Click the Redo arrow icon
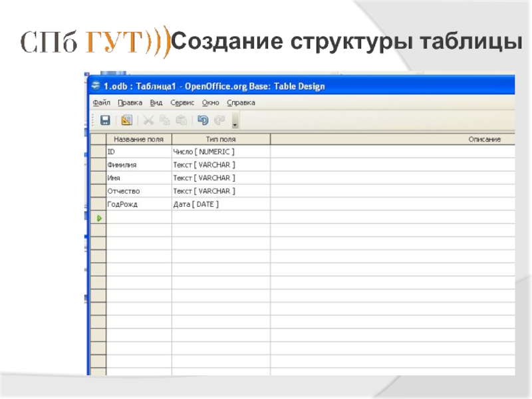This screenshot has height=399, width=532. pyautogui.click(x=220, y=120)
